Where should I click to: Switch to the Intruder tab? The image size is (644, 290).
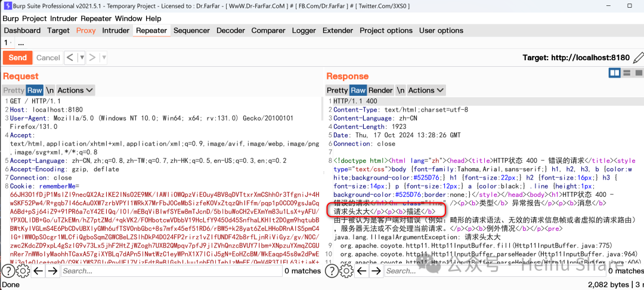(x=116, y=30)
